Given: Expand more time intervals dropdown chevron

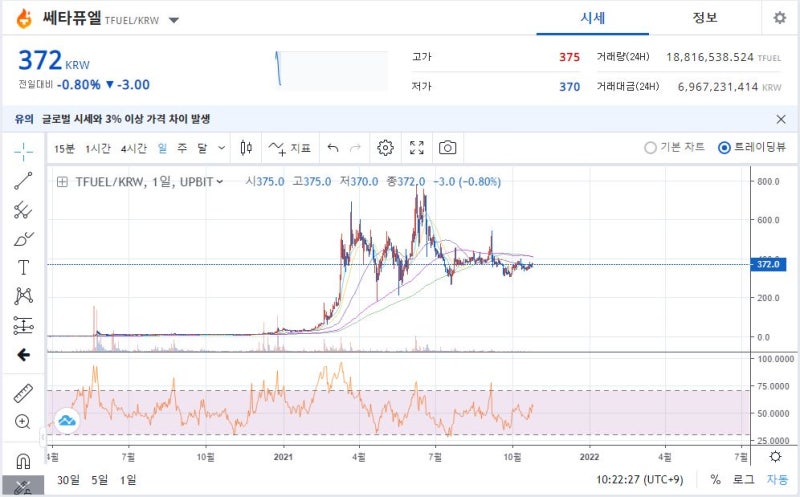Looking at the screenshot, I should coord(221,148).
